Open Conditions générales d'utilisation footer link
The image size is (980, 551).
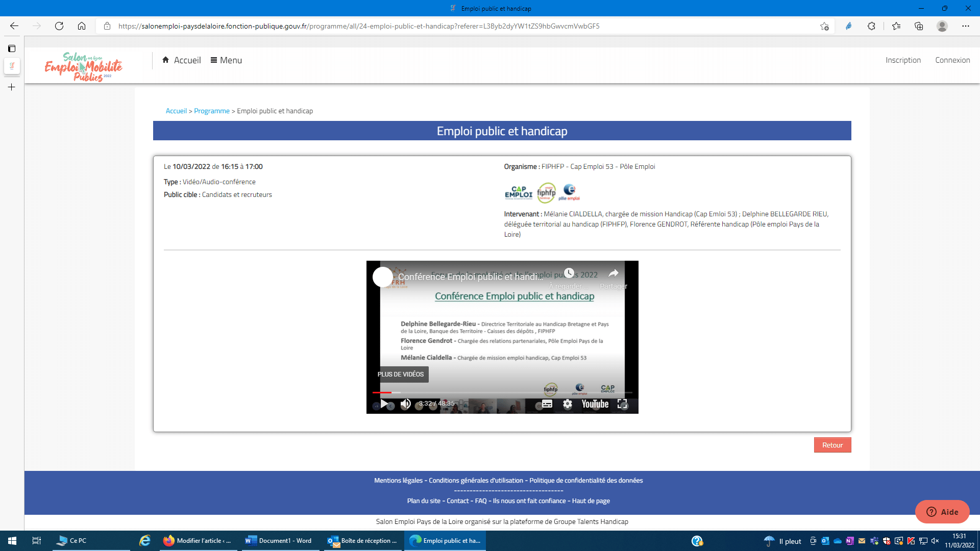point(476,481)
